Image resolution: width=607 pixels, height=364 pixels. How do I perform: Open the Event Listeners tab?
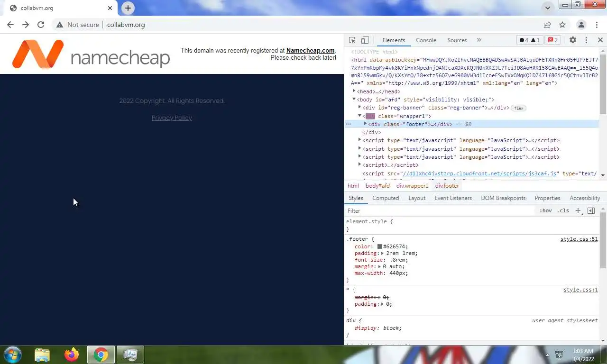453,198
